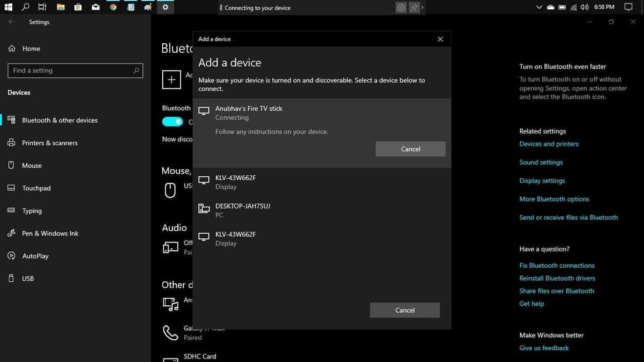This screenshot has height=362, width=644.
Task: Click the plus Add Bluetooth device icon
Action: pos(172,79)
